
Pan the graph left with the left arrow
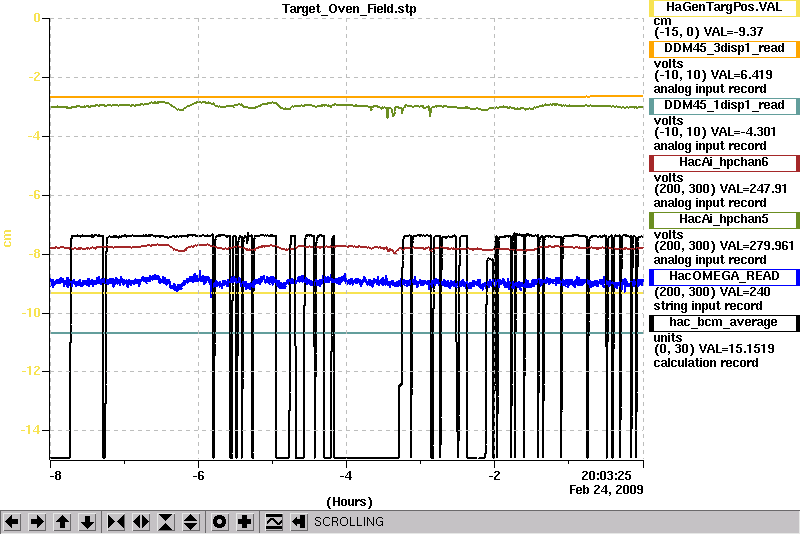click(12, 522)
